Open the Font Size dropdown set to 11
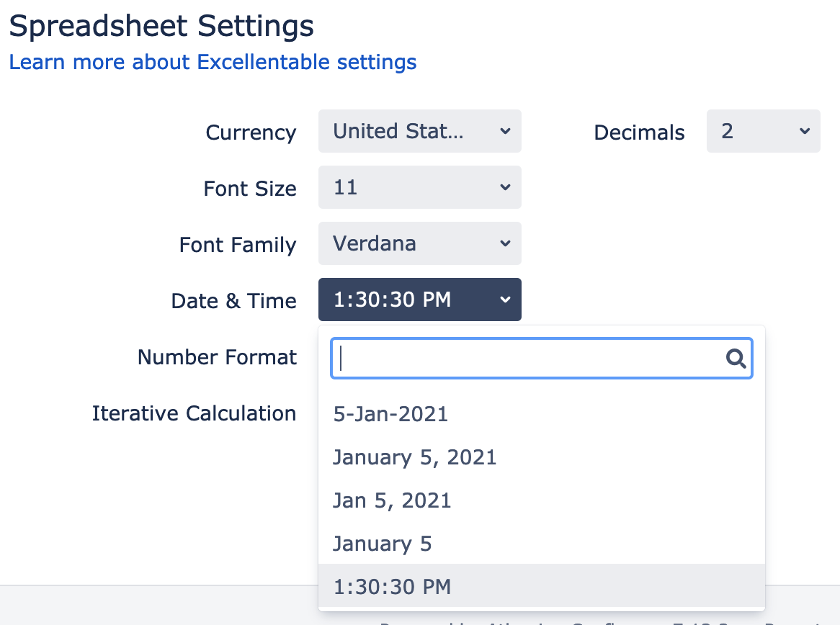This screenshot has height=625, width=840. pos(419,187)
